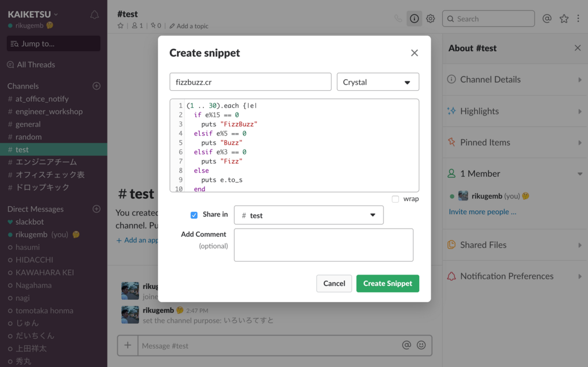Click the plus attach button by message box
Viewport: 588px width, 367px height.
(127, 345)
